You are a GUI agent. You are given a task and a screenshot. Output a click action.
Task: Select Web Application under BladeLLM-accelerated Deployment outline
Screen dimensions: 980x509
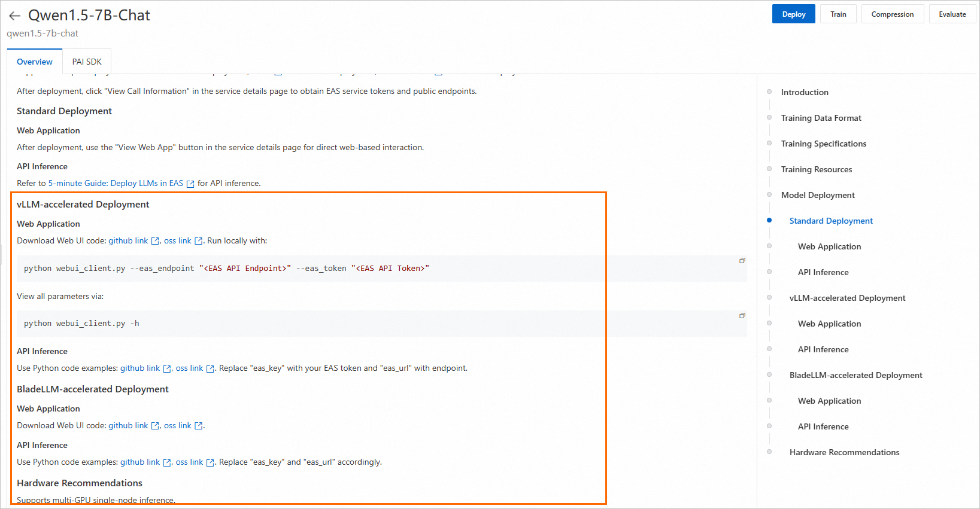pos(829,401)
